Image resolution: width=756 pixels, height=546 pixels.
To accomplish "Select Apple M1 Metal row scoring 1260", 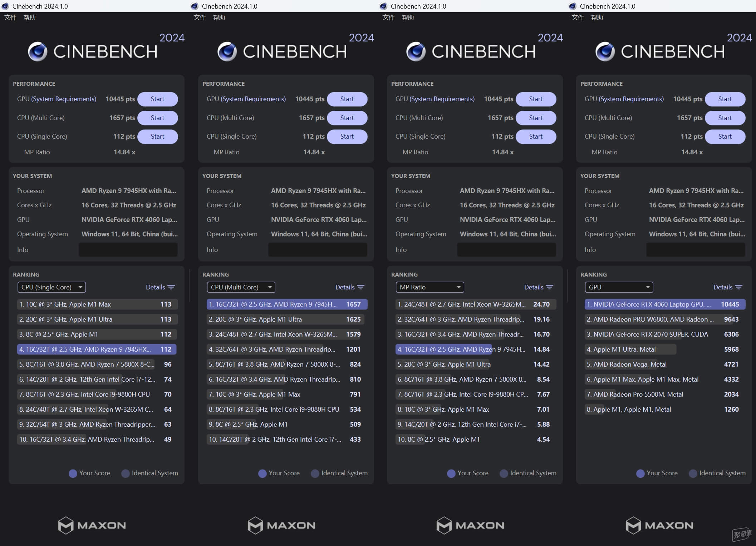I will click(665, 409).
